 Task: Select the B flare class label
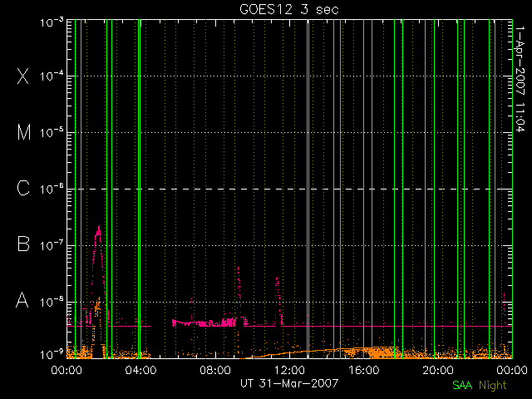[23, 244]
